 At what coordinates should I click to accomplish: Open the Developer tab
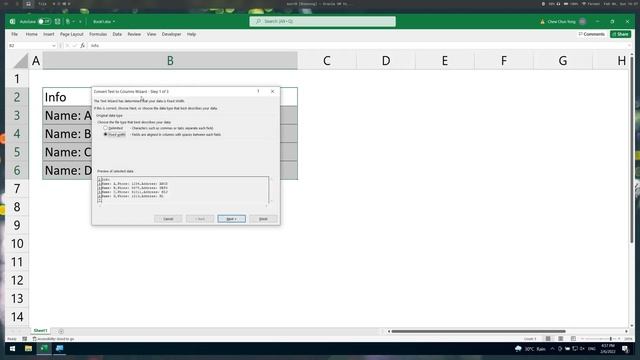click(171, 34)
